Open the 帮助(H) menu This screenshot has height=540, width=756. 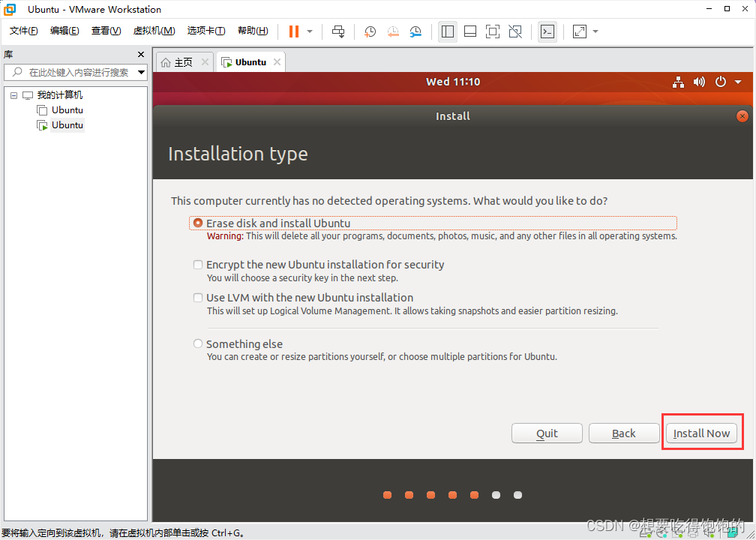253,31
